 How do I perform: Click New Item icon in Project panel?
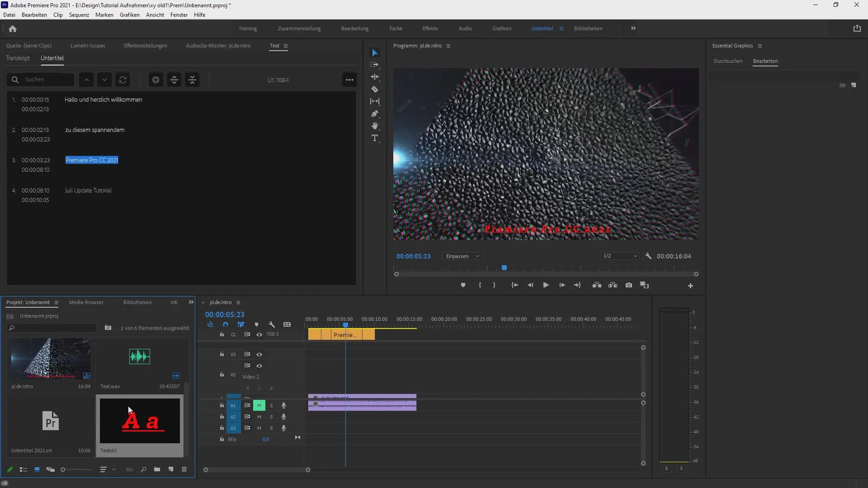click(x=171, y=469)
